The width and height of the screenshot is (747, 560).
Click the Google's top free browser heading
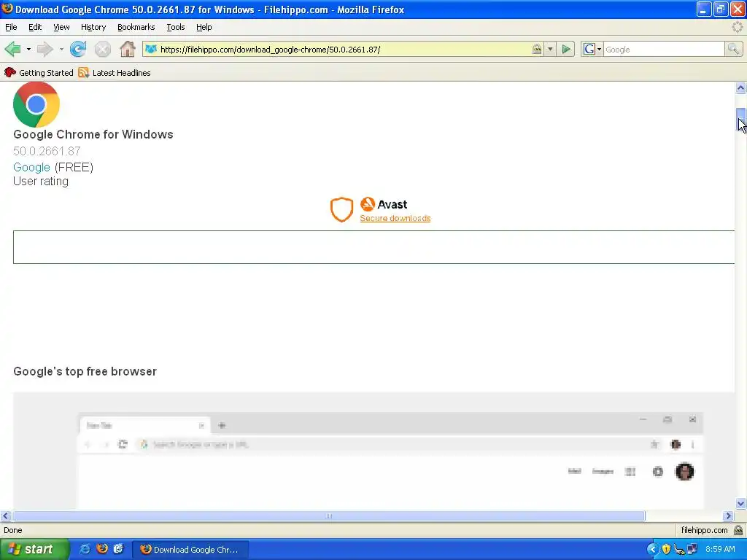point(85,371)
